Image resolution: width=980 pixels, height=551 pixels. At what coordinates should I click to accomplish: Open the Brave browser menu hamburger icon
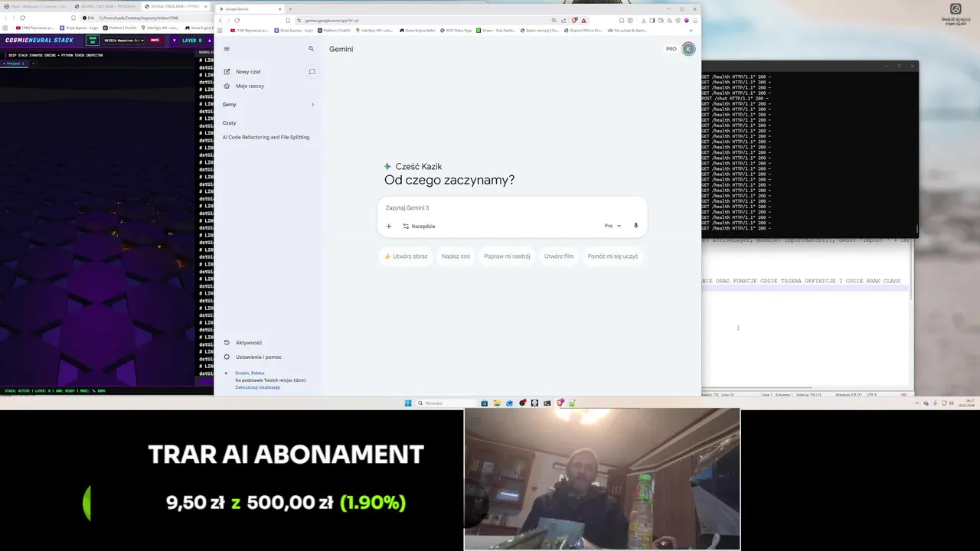pos(695,21)
